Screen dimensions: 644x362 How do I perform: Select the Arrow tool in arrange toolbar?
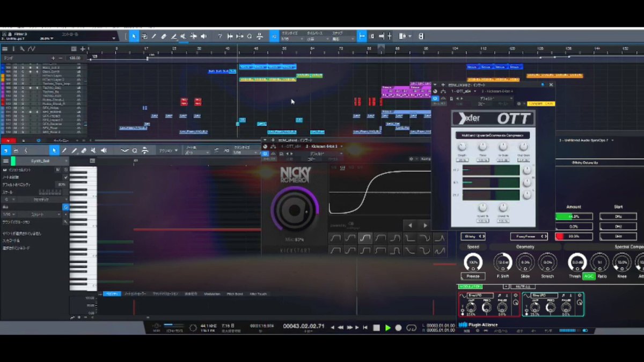click(x=134, y=36)
